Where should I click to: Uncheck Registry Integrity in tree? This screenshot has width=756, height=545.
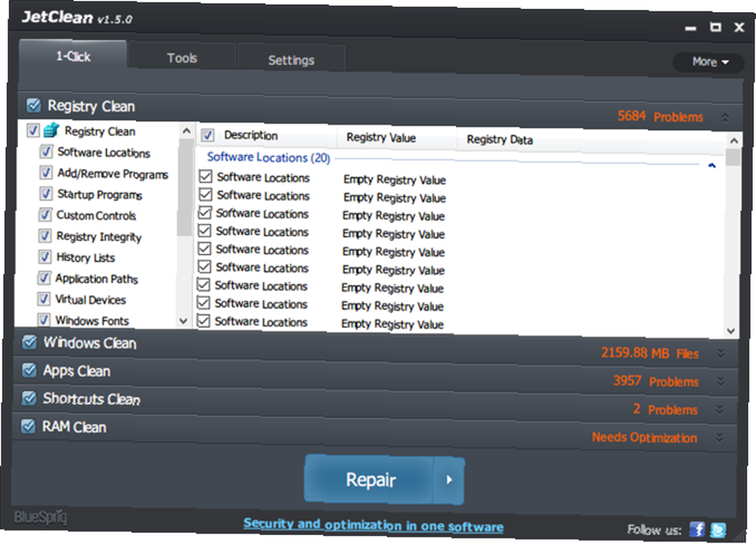click(45, 236)
